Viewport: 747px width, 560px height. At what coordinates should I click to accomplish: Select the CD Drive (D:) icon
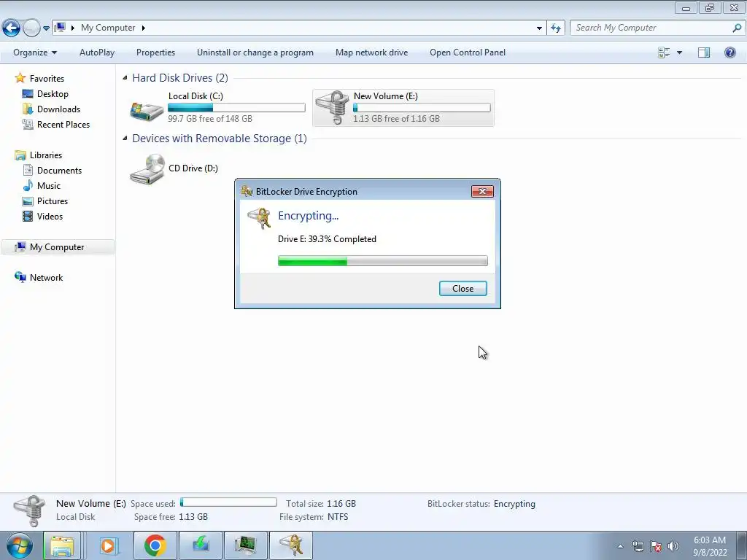[x=147, y=169]
